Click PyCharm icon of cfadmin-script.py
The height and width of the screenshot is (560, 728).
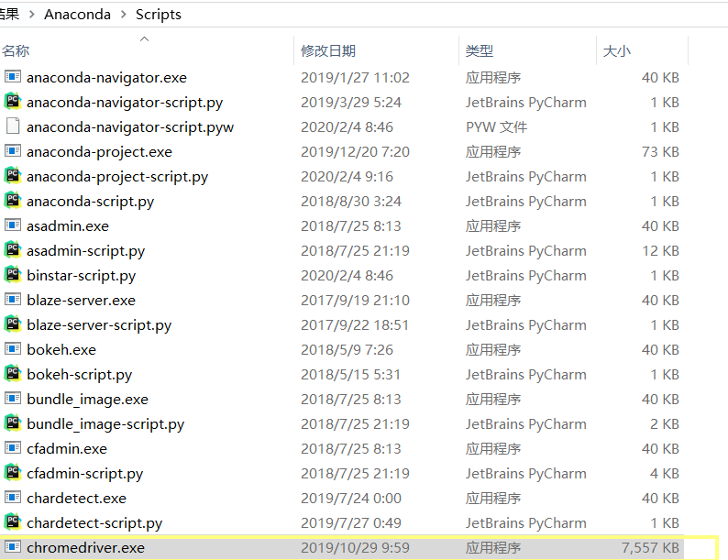(13, 472)
